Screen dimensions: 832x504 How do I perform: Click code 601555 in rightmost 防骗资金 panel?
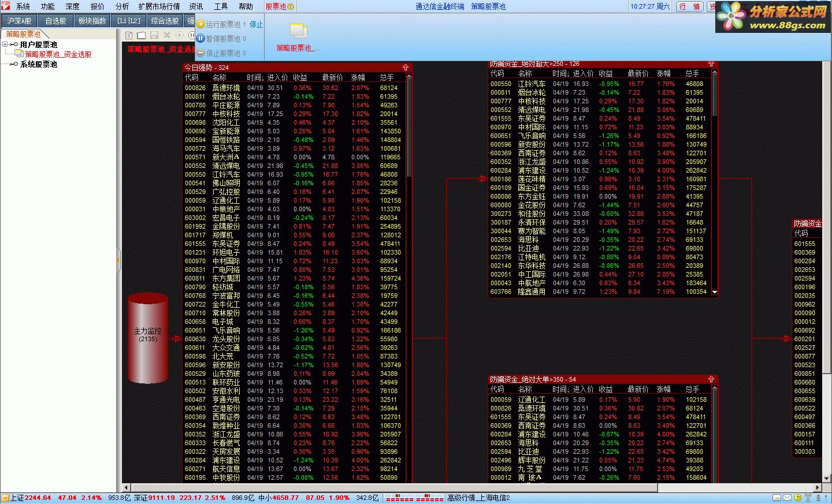(x=805, y=244)
